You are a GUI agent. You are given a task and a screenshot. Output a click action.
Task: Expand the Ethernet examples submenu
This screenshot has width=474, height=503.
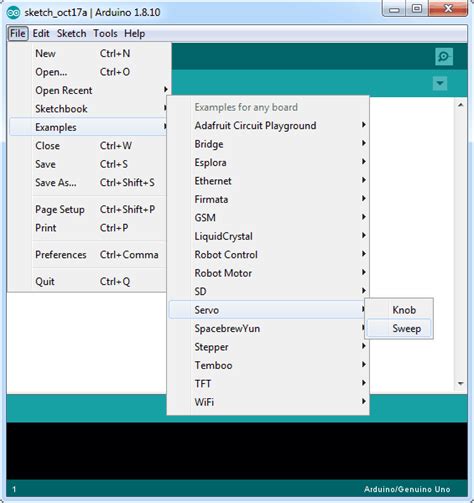pos(268,181)
